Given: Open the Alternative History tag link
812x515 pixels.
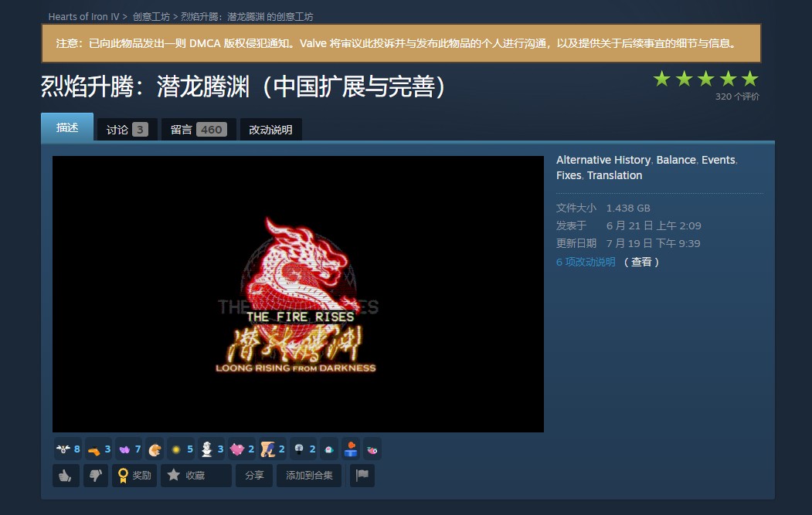Looking at the screenshot, I should [603, 160].
